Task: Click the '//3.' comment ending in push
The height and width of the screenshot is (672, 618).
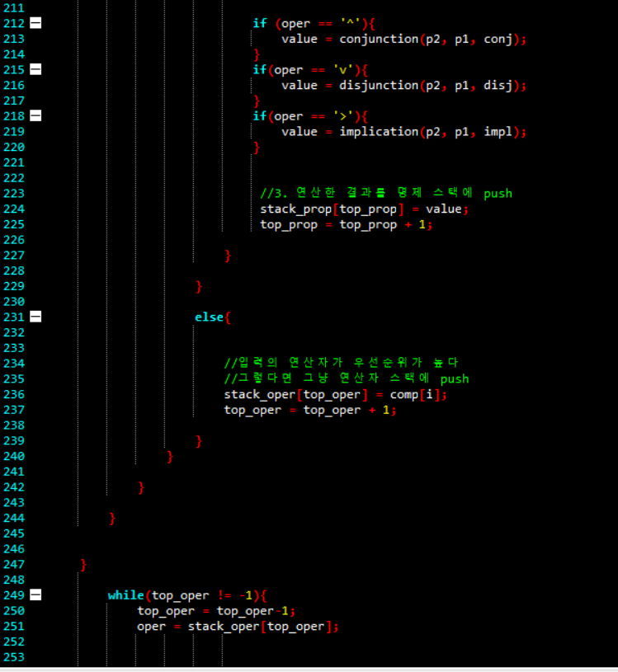Action: coord(386,193)
